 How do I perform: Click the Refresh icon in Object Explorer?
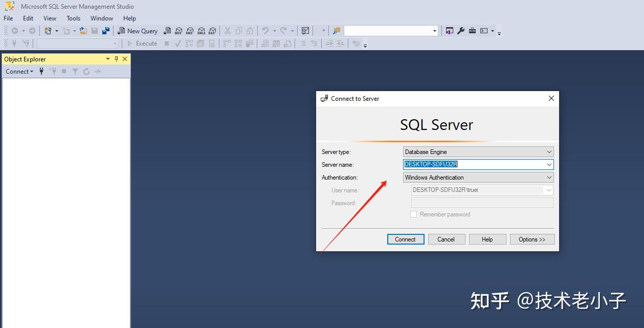85,71
